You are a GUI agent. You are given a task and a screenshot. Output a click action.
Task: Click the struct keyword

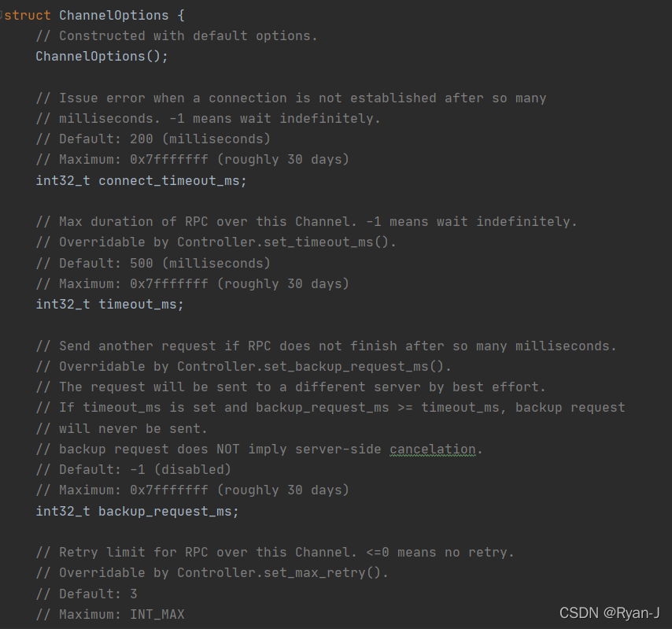[28, 16]
